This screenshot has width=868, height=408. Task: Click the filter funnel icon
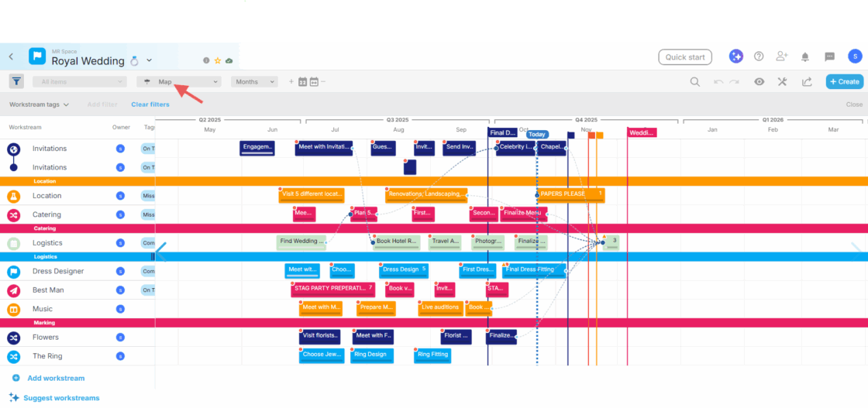[x=16, y=81]
